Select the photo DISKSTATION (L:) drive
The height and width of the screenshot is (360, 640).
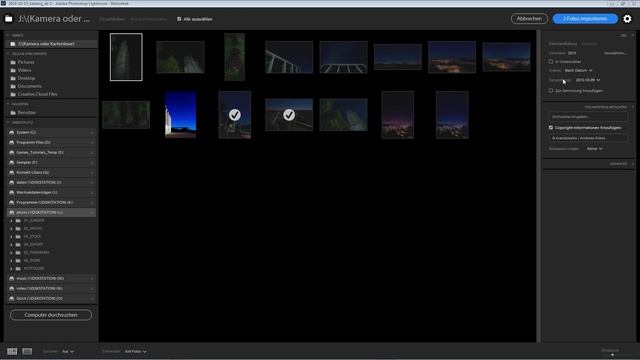click(x=51, y=213)
